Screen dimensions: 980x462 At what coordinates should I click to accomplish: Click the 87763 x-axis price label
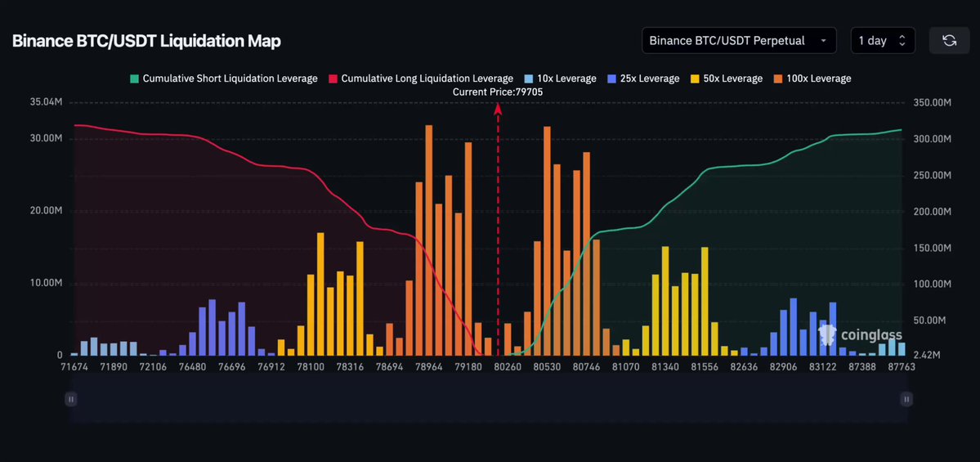[902, 367]
